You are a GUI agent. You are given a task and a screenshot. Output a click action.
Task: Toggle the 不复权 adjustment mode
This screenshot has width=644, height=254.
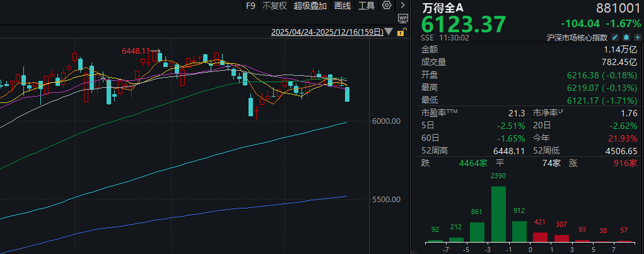(x=274, y=6)
